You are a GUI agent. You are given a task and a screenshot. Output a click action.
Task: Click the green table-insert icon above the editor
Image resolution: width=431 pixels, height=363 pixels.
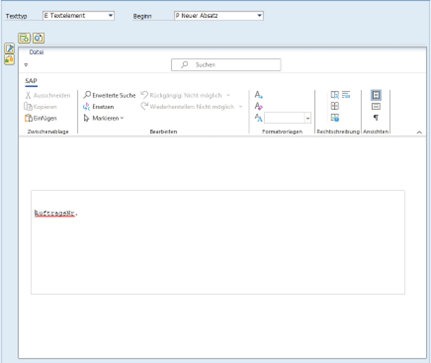24,38
